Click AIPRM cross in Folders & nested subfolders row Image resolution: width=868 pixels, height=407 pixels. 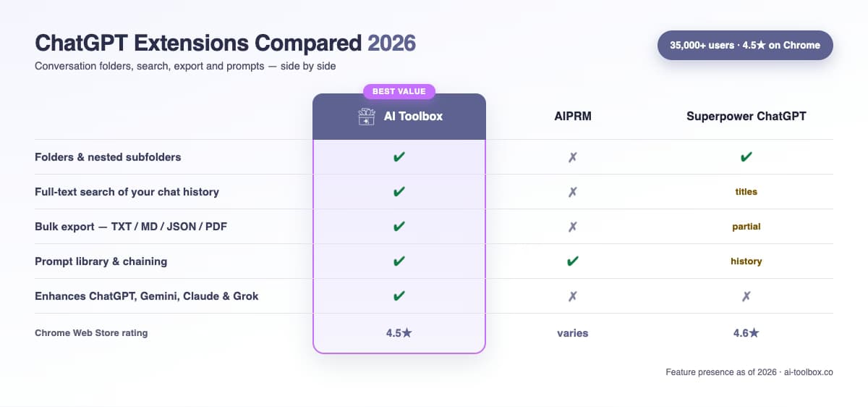(x=573, y=157)
